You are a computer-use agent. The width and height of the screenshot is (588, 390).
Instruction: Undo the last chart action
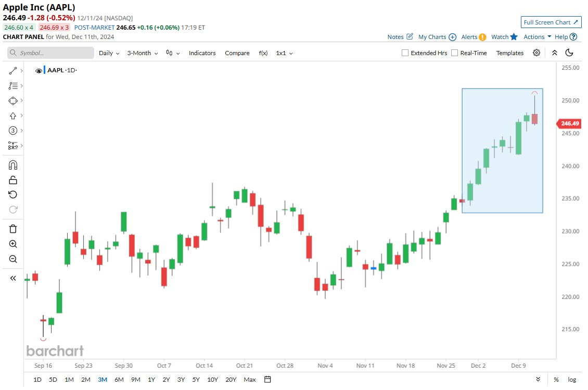pyautogui.click(x=13, y=194)
